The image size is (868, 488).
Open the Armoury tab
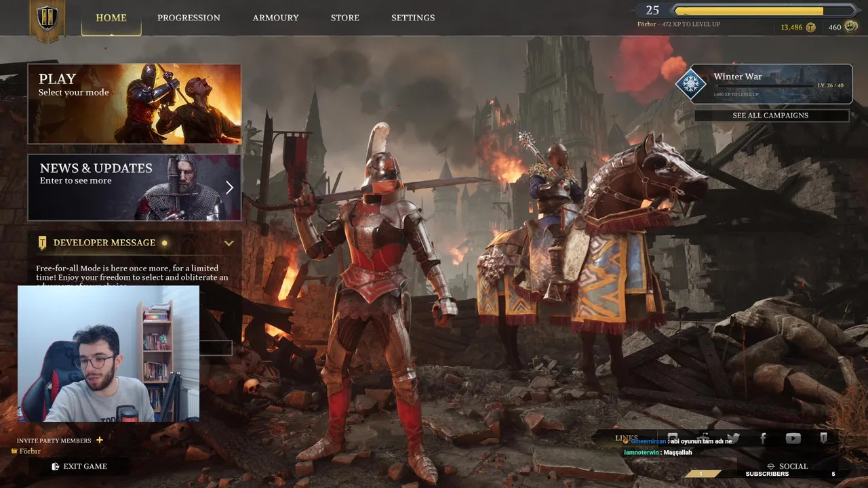tap(275, 18)
